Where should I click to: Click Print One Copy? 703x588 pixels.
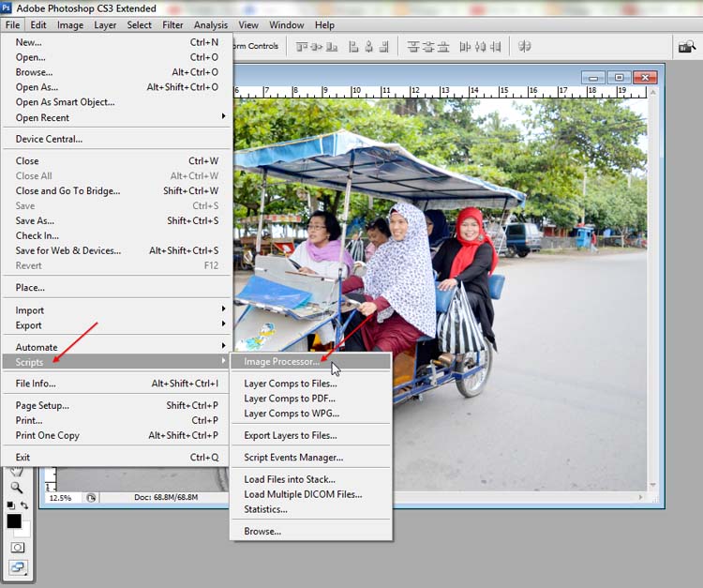(x=116, y=435)
